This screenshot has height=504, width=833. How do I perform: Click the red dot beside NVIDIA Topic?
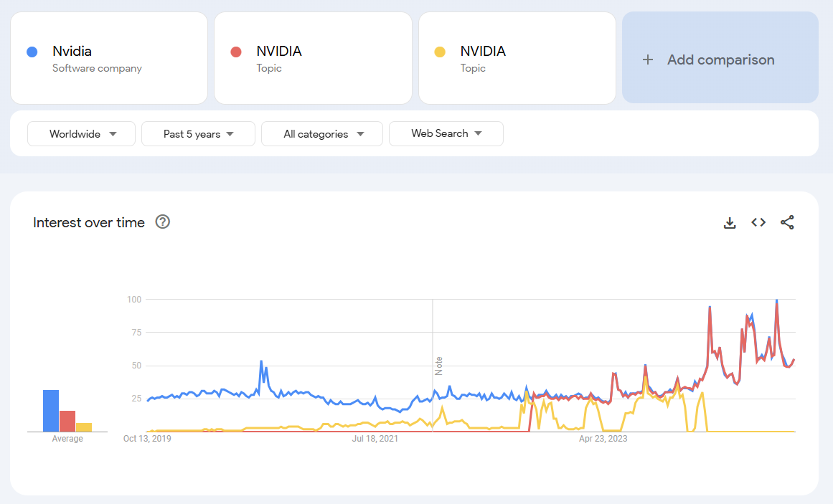pos(235,52)
